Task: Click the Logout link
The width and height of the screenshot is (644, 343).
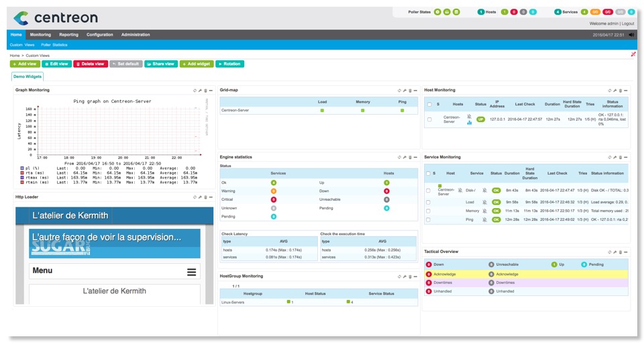Action: click(x=627, y=23)
